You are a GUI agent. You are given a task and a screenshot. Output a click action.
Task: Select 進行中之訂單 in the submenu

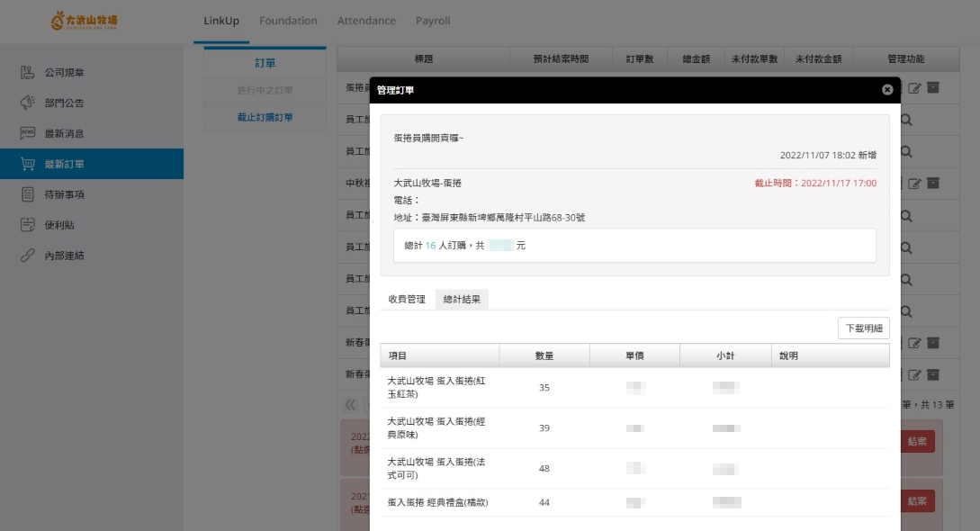click(x=265, y=90)
